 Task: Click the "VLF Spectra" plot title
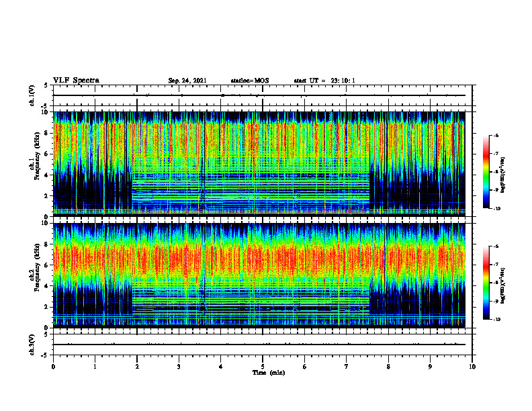(76, 80)
